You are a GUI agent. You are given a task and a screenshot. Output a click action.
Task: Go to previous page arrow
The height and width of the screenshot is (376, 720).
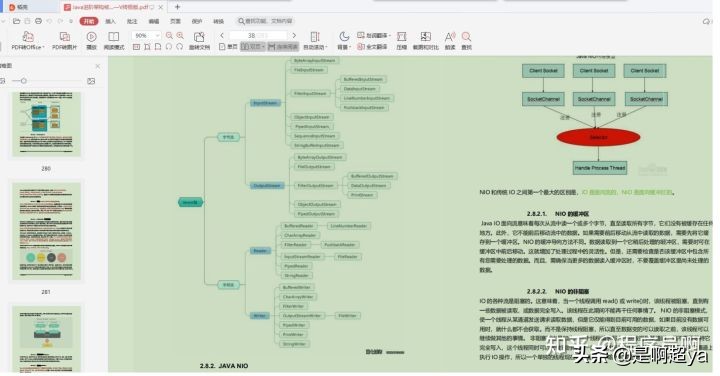(x=222, y=35)
